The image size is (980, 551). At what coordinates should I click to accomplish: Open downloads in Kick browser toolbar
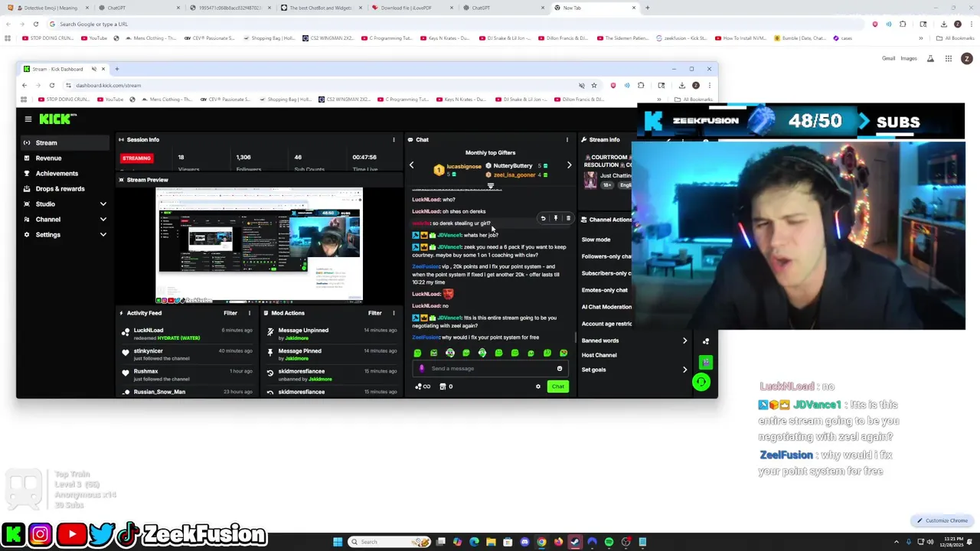coord(682,86)
